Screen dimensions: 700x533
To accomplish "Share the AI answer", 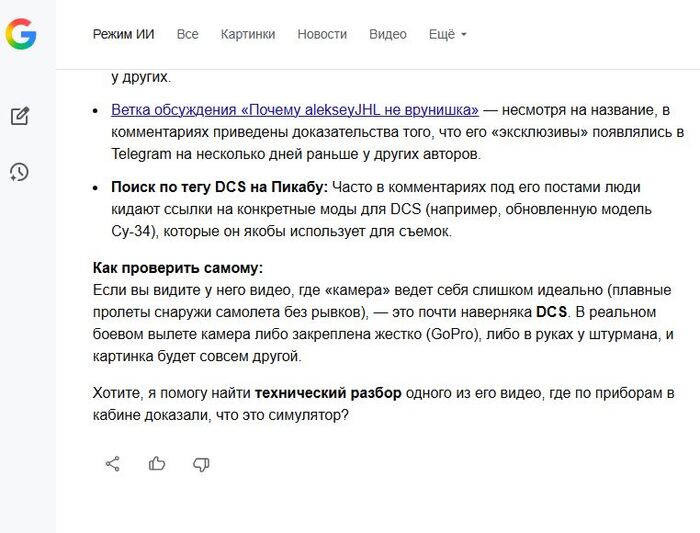I will point(113,463).
